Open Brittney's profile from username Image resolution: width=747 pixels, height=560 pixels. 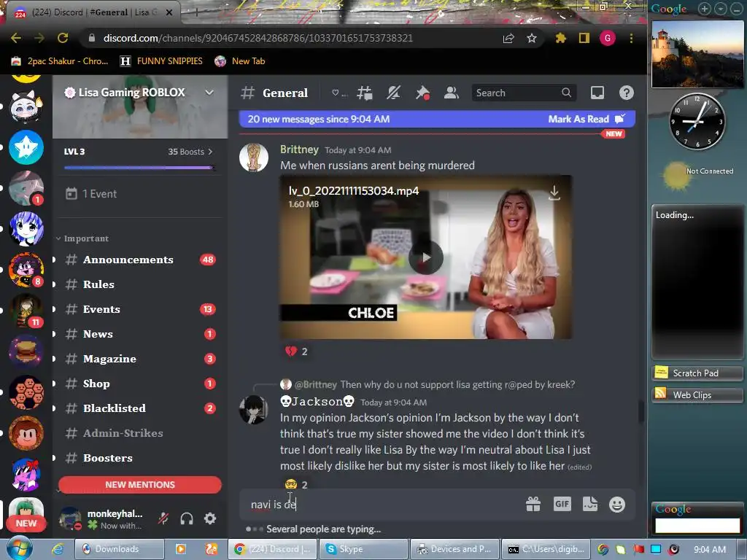tap(299, 149)
